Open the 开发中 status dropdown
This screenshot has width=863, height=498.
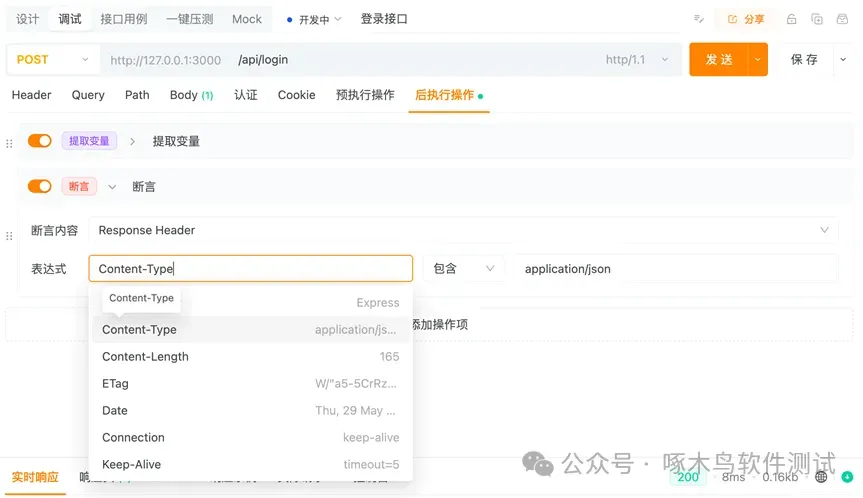tap(314, 20)
